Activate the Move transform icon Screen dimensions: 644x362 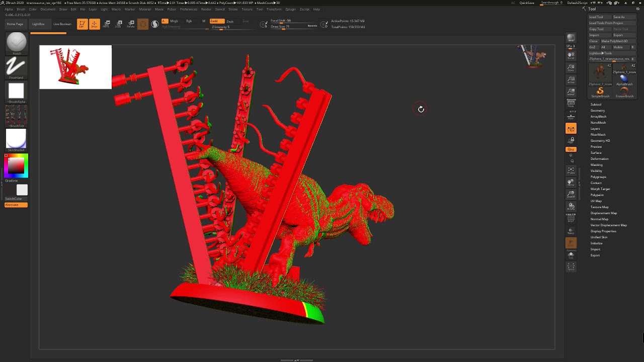(x=106, y=24)
